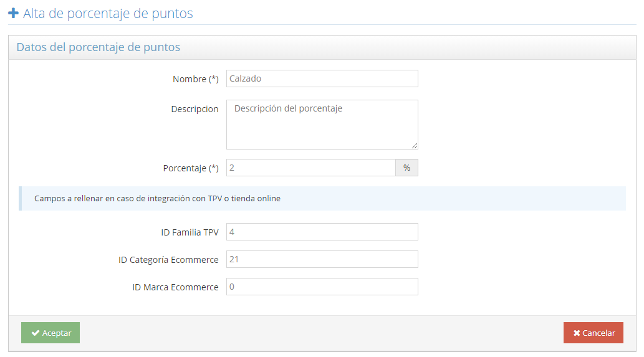Click the ID Categoría Ecommerce input
The image size is (644, 357).
322,259
